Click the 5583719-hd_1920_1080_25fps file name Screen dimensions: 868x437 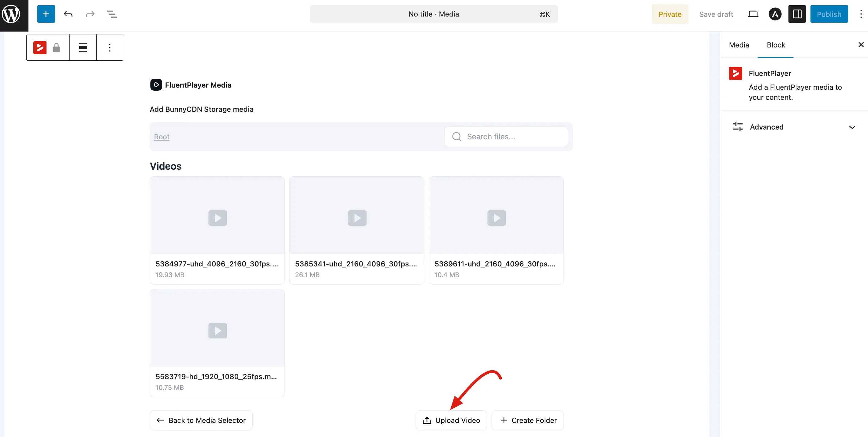(x=216, y=376)
